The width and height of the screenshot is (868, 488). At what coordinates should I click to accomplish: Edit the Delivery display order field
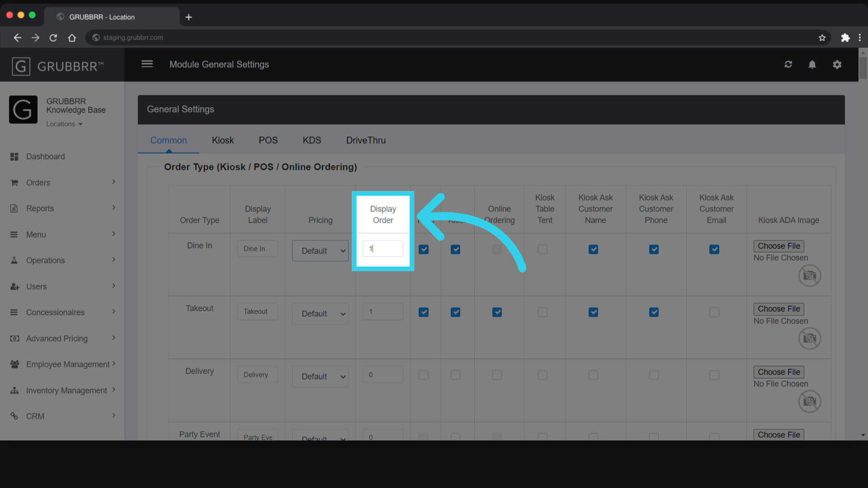point(382,375)
